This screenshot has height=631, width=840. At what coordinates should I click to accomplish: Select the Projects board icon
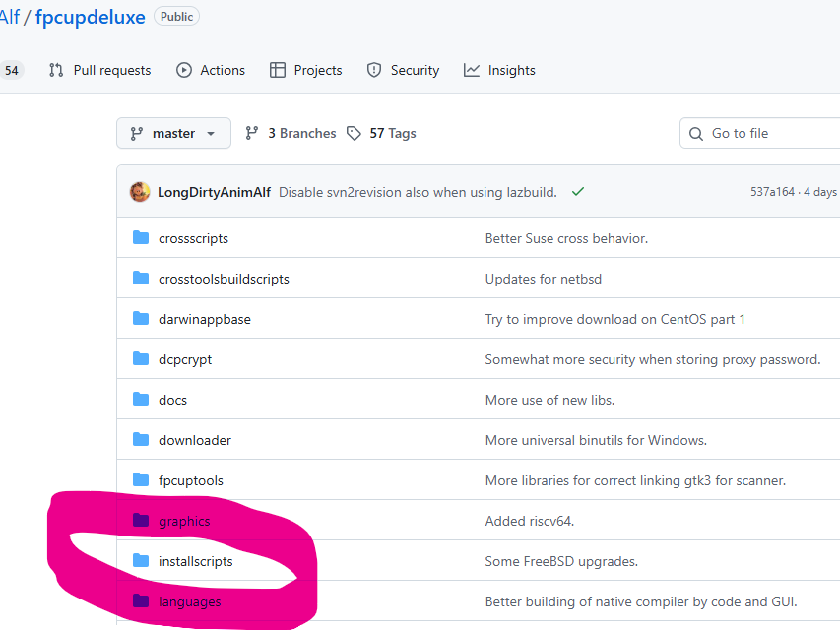click(279, 70)
